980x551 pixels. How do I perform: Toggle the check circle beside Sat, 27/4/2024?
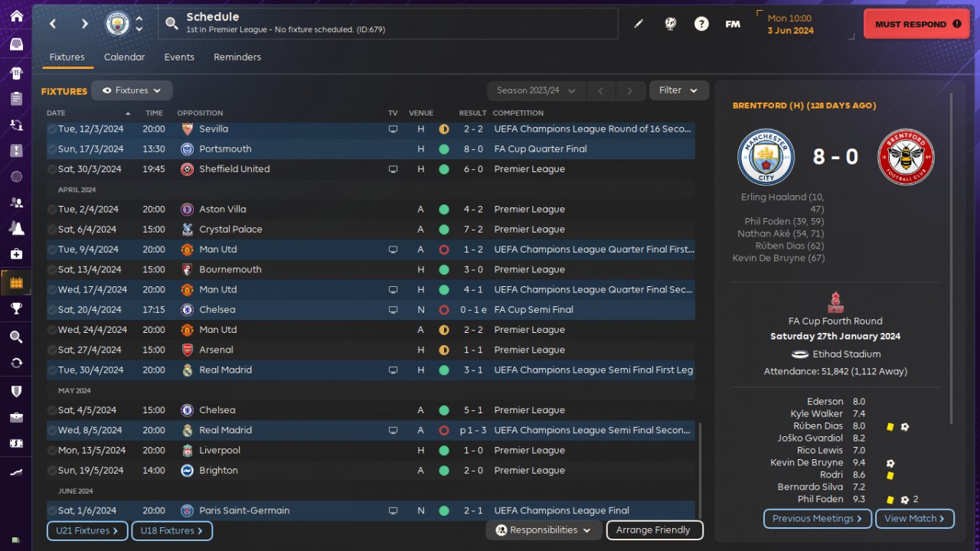[x=51, y=350]
